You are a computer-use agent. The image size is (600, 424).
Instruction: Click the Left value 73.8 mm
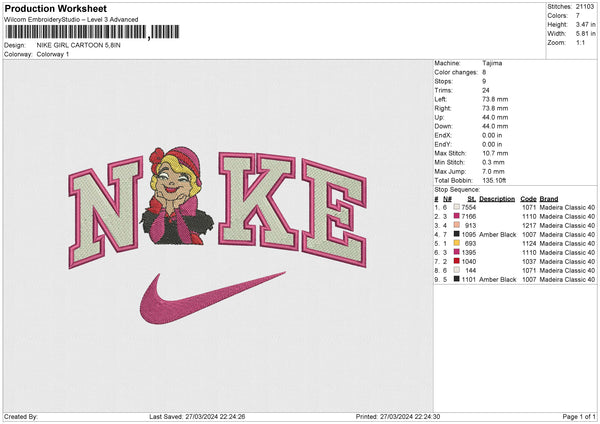(495, 99)
